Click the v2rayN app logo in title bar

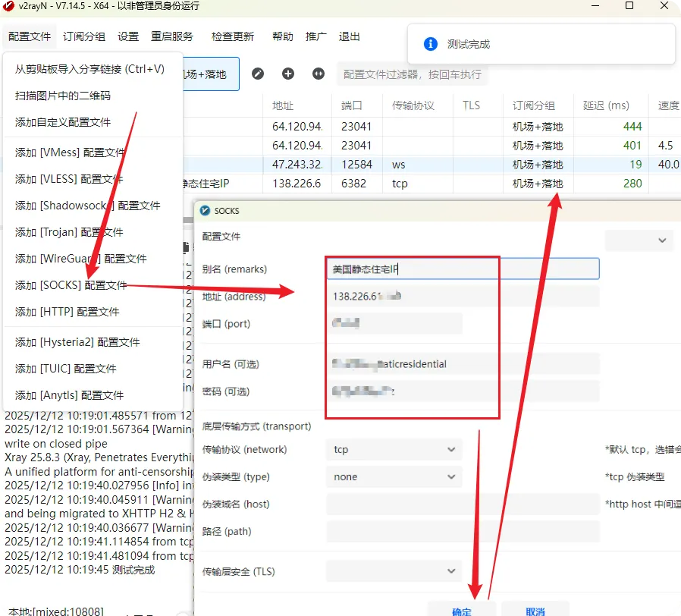tap(8, 6)
